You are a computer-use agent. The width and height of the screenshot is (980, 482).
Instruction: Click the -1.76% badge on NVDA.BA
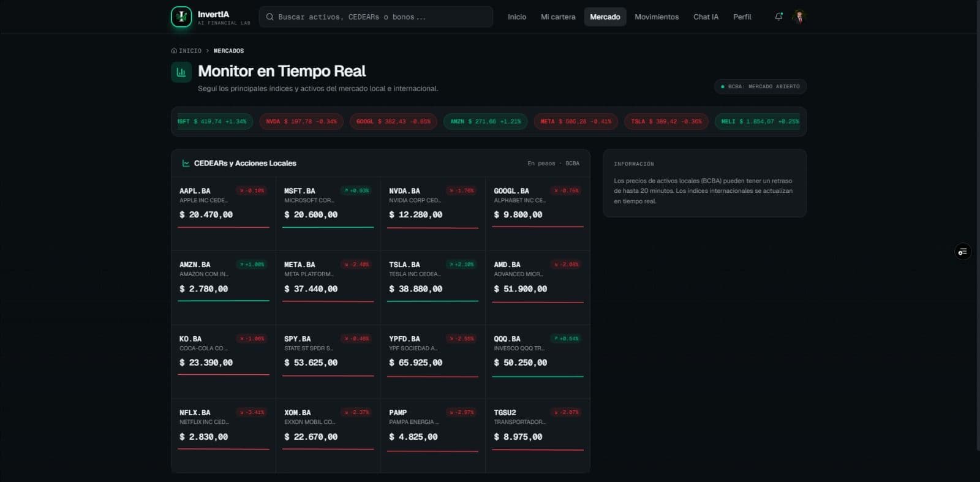(462, 190)
